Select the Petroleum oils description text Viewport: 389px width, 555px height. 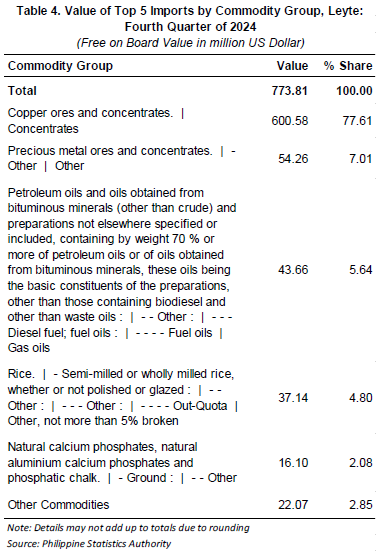(x=122, y=270)
